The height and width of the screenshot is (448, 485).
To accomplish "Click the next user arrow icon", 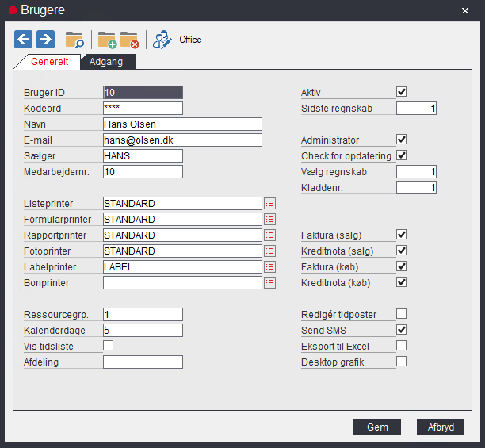I will click(x=45, y=39).
